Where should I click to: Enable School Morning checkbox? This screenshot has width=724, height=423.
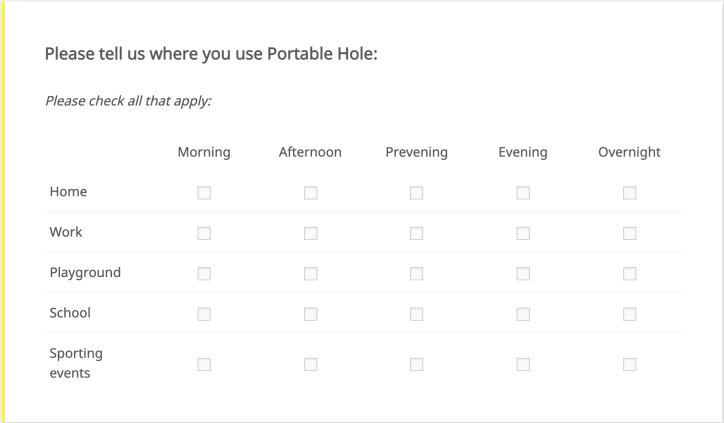204,314
